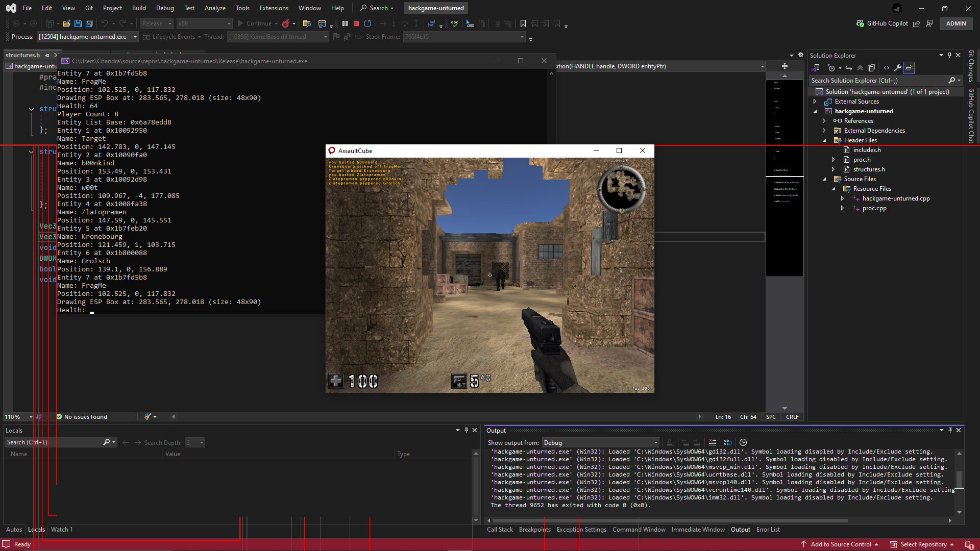Stop debugging with the red square

coord(356,23)
